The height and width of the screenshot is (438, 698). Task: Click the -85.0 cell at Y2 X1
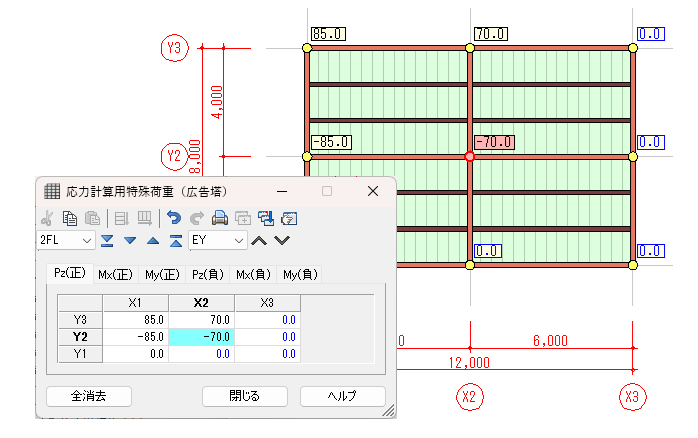[x=135, y=337]
